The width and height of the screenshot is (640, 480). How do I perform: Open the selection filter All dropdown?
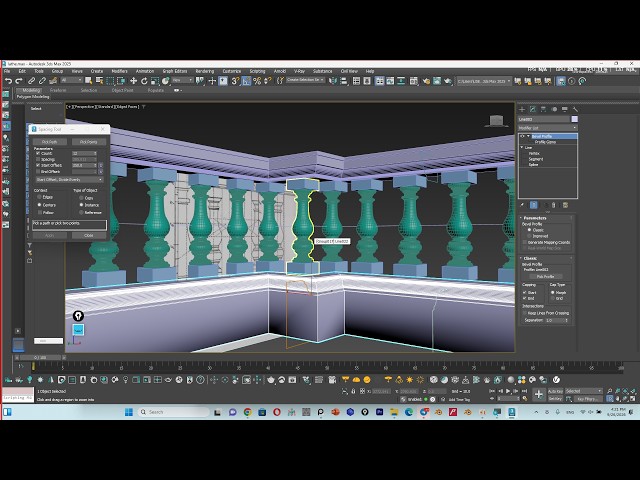click(x=71, y=80)
